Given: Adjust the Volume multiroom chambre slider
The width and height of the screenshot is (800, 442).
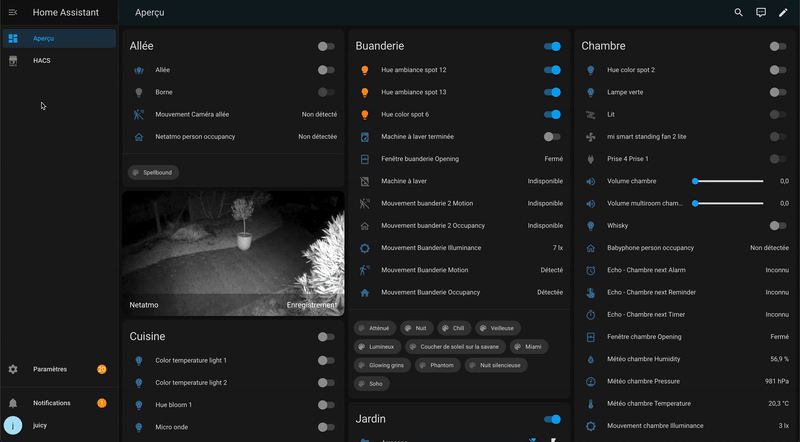Looking at the screenshot, I should [729, 204].
